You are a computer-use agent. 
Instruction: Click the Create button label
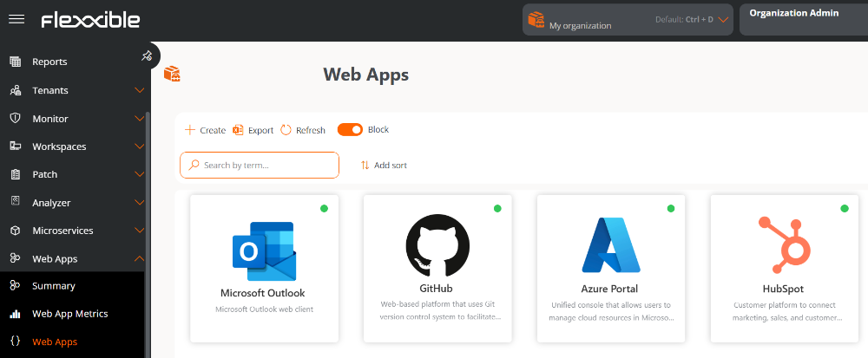213,130
